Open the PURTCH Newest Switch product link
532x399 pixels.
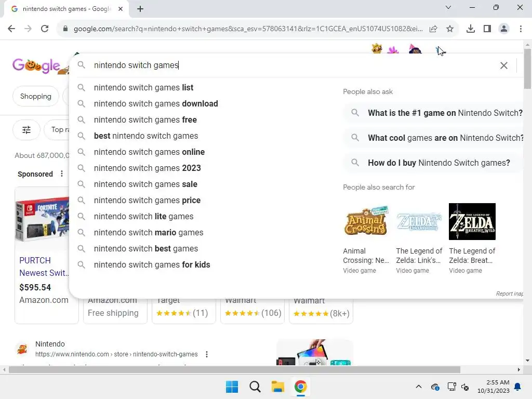pyautogui.click(x=44, y=267)
